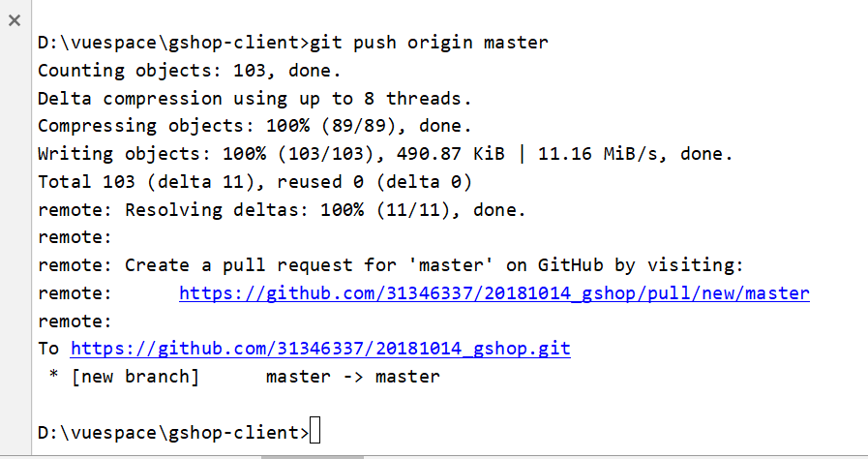Close the terminal panel with the X icon
The width and height of the screenshot is (868, 459).
15,20
